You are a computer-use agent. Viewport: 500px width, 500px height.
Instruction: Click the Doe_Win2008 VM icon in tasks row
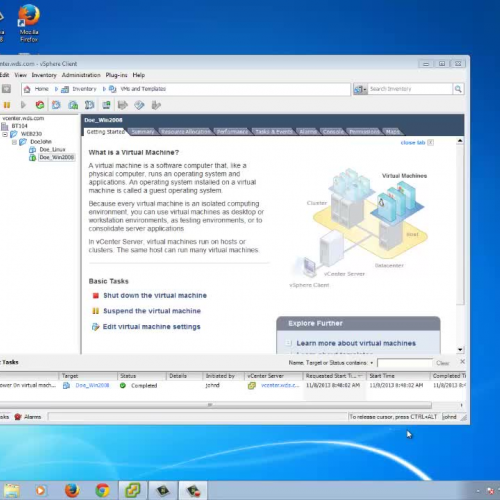(67, 386)
